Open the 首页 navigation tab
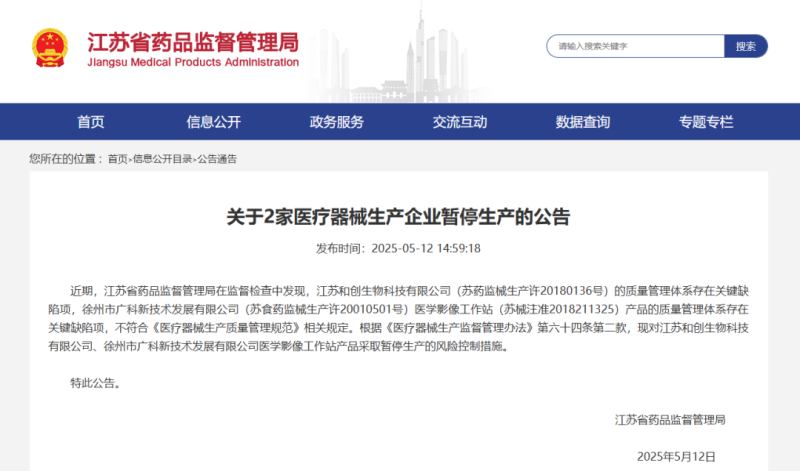The image size is (800, 471). [x=91, y=122]
